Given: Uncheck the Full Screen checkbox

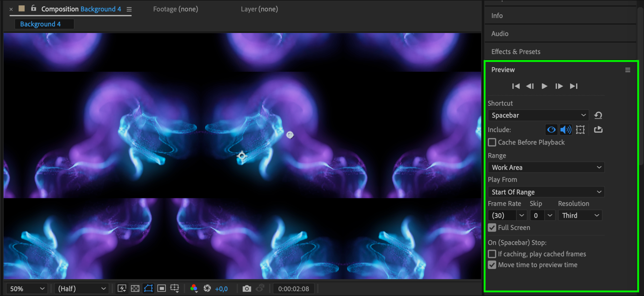Looking at the screenshot, I should (x=492, y=227).
